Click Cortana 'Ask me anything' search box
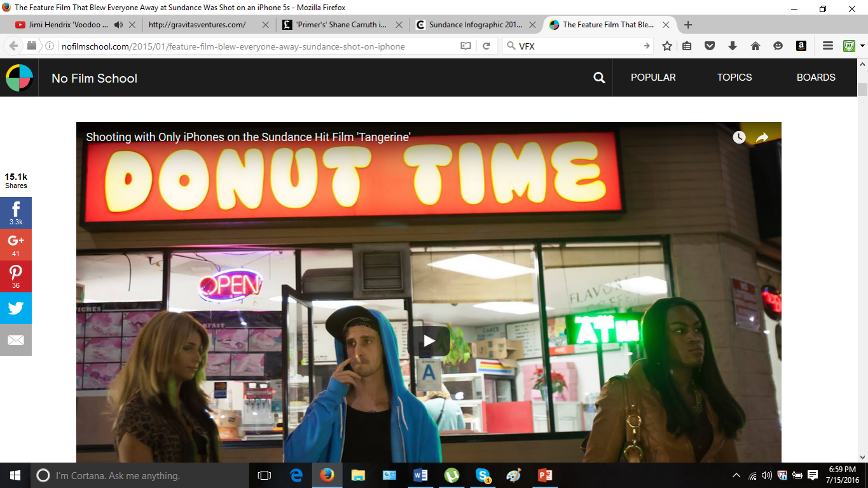Image resolution: width=868 pixels, height=488 pixels. (140, 475)
